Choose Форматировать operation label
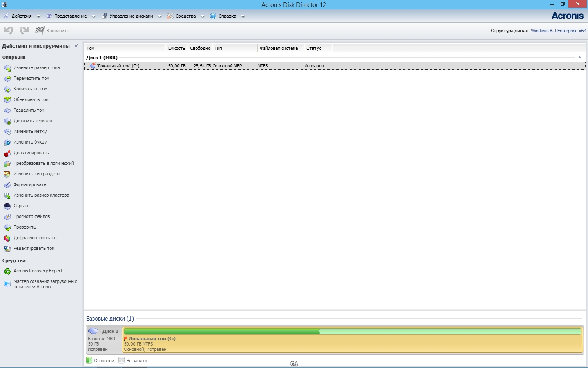This screenshot has width=588, height=368. tap(30, 184)
